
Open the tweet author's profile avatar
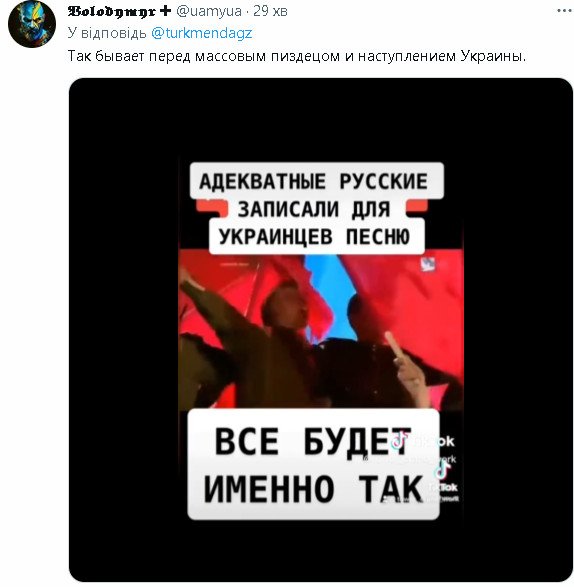click(32, 24)
